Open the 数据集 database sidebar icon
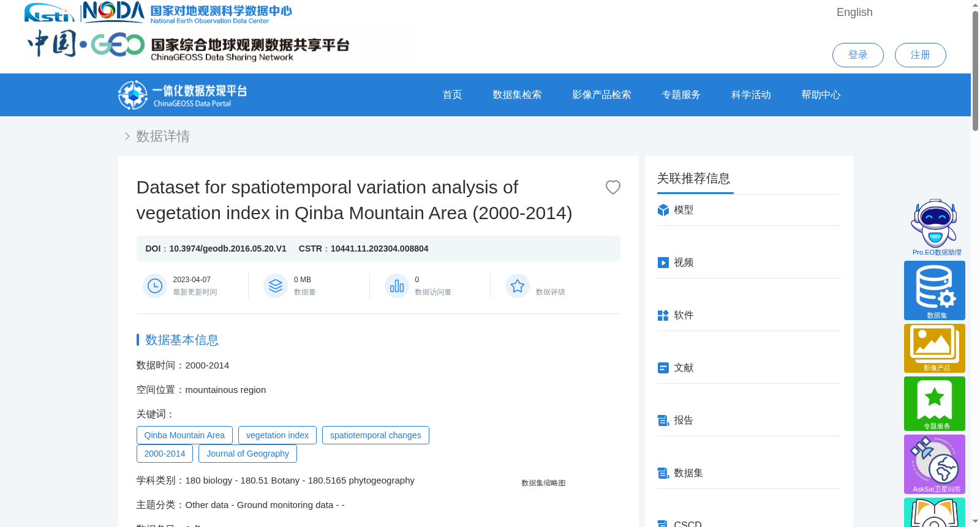This screenshot has height=527, width=980. pos(935,290)
